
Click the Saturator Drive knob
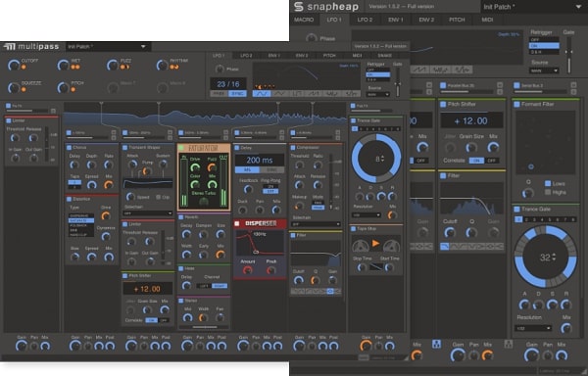[x=195, y=167]
